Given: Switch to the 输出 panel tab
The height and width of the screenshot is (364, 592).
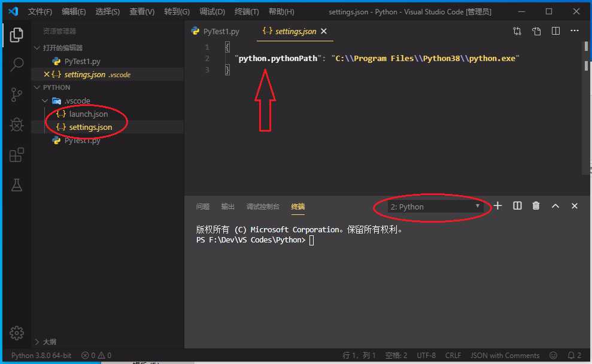Looking at the screenshot, I should [x=227, y=207].
